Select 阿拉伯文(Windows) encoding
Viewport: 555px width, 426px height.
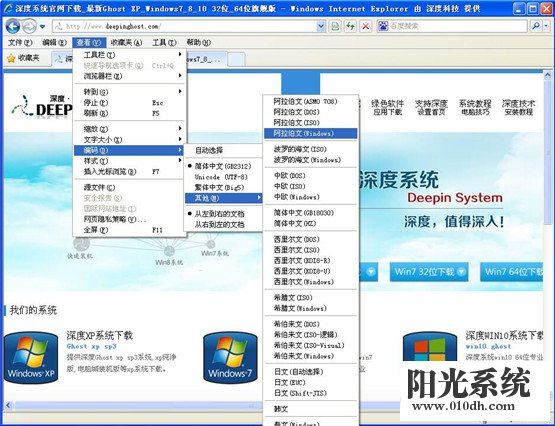311,133
